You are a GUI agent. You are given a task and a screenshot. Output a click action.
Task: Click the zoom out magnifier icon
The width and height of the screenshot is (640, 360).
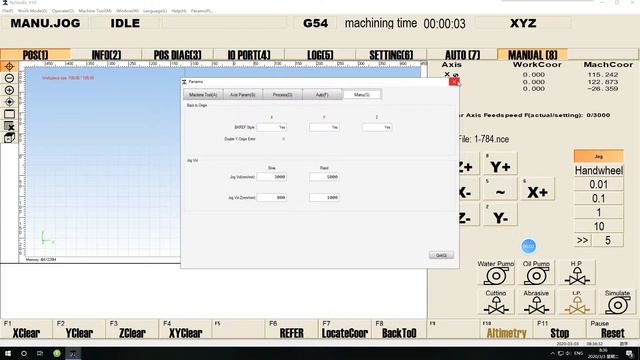(x=9, y=78)
